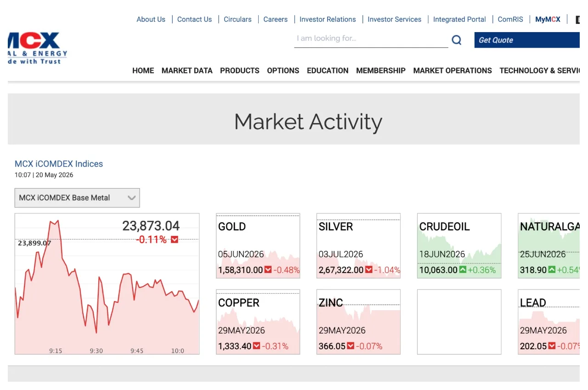Viewport: 588px width, 390px height.
Task: Go to the Circulars page
Action: [x=237, y=19]
